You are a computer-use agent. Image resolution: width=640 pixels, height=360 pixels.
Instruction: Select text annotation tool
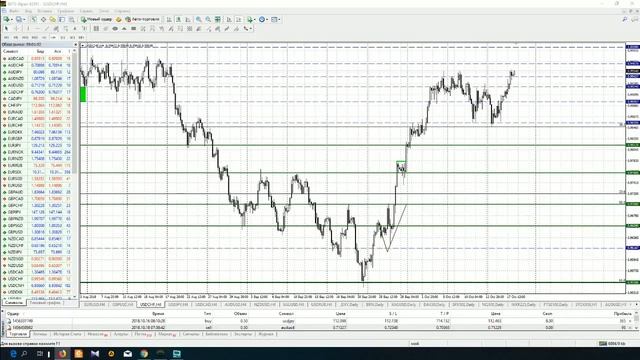point(75,29)
